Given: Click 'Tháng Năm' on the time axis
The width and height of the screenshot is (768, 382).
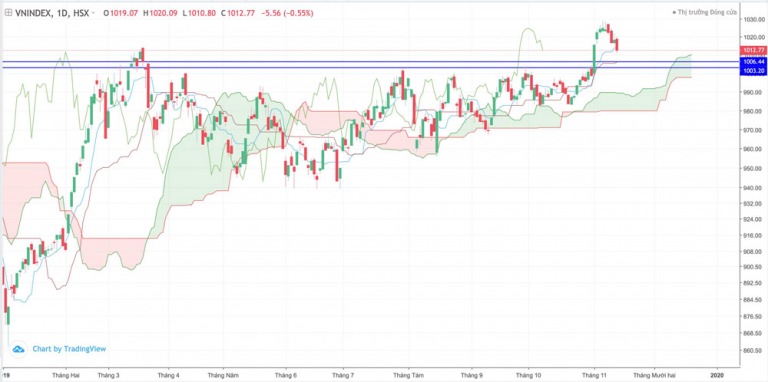Looking at the screenshot, I should pos(223,376).
